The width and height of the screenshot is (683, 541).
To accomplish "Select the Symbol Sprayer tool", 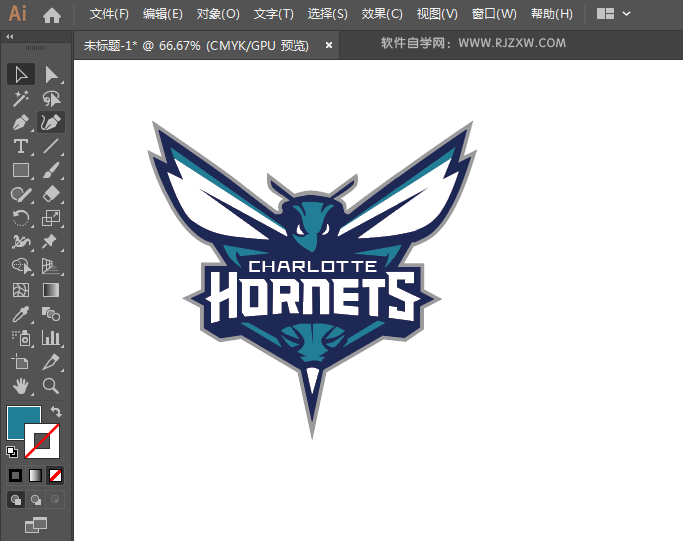I will click(20, 338).
